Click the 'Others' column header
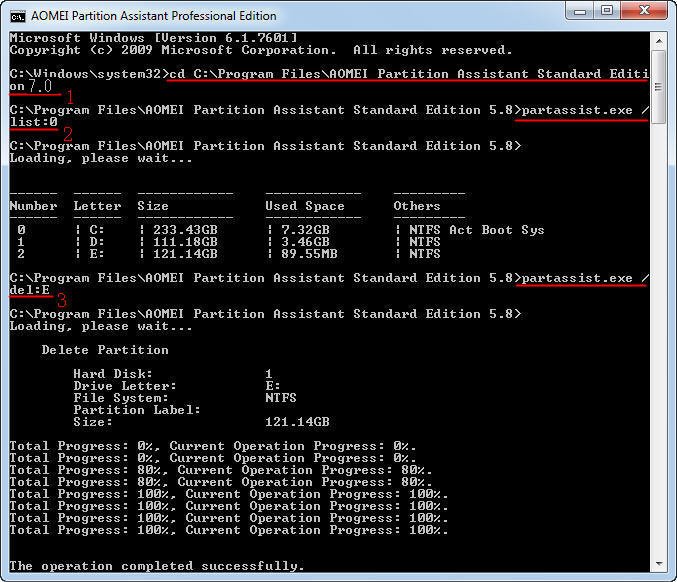The image size is (677, 582). click(x=417, y=206)
